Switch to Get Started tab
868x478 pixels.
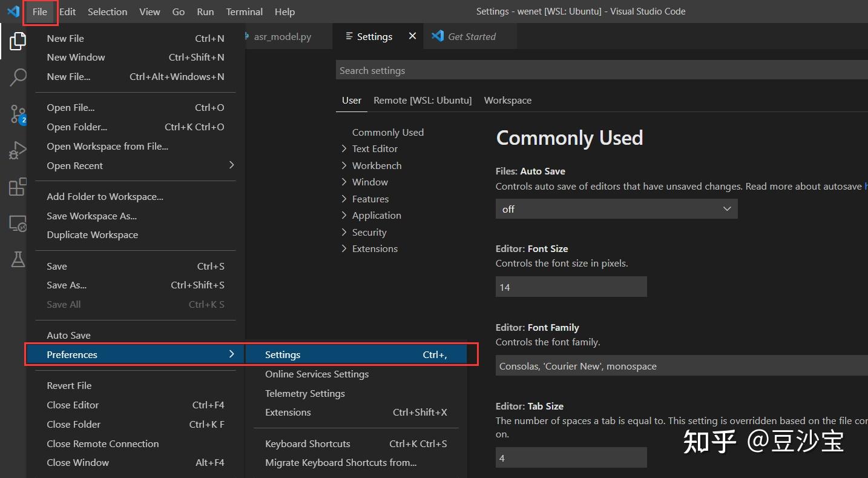click(470, 36)
